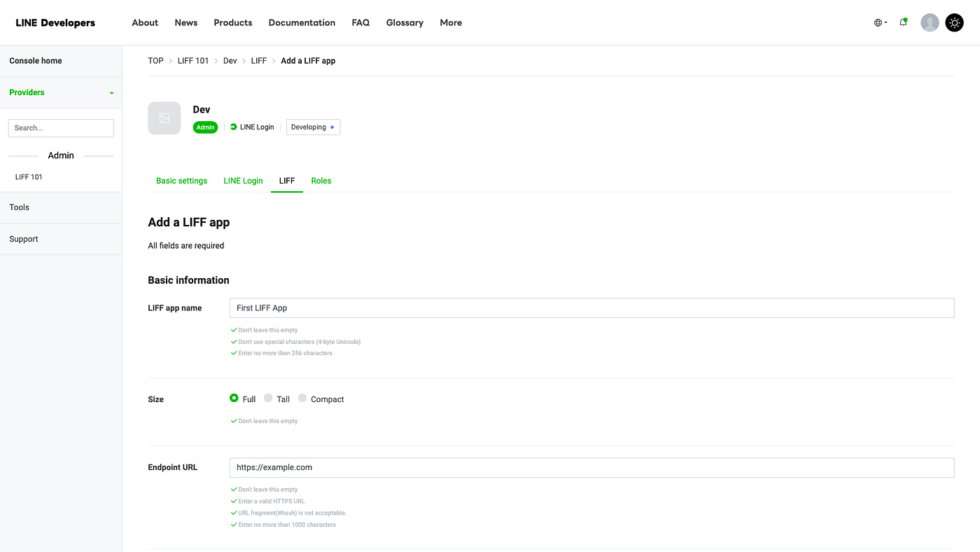This screenshot has width=980, height=552.
Task: Open the FAQ page
Action: pyautogui.click(x=360, y=22)
